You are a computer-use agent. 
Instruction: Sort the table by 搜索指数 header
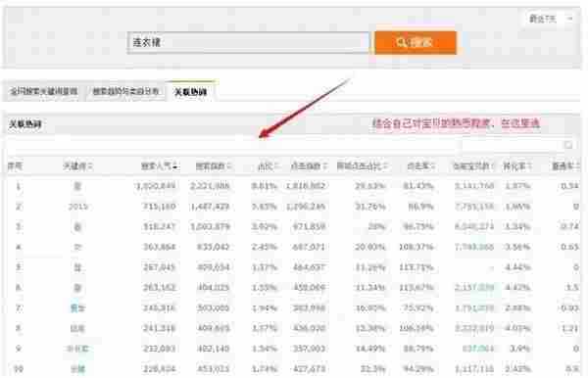tap(214, 165)
